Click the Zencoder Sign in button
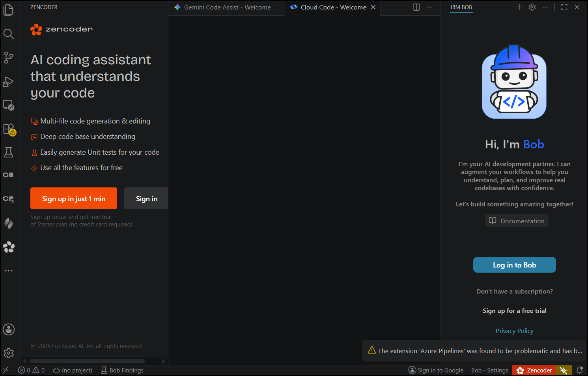588x376 pixels. (146, 198)
